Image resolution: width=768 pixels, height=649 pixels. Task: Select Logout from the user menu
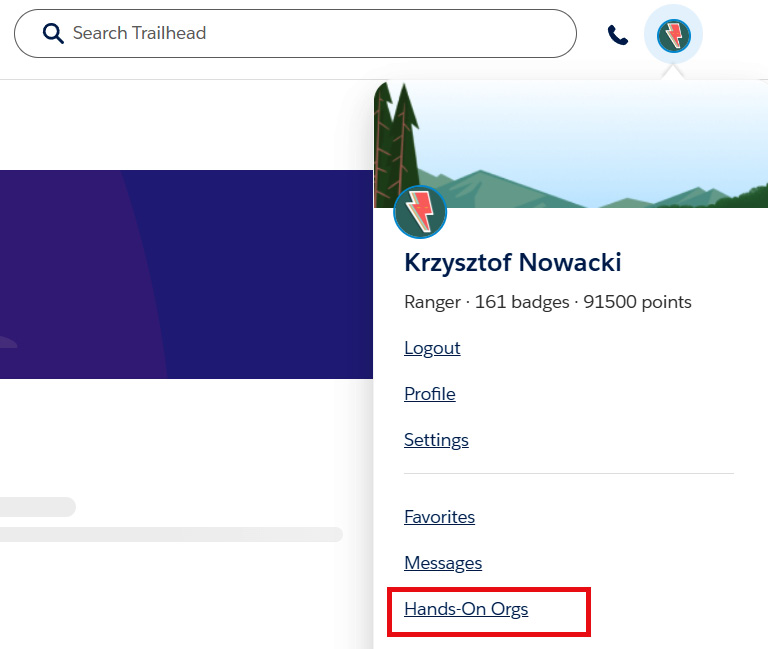tap(432, 348)
